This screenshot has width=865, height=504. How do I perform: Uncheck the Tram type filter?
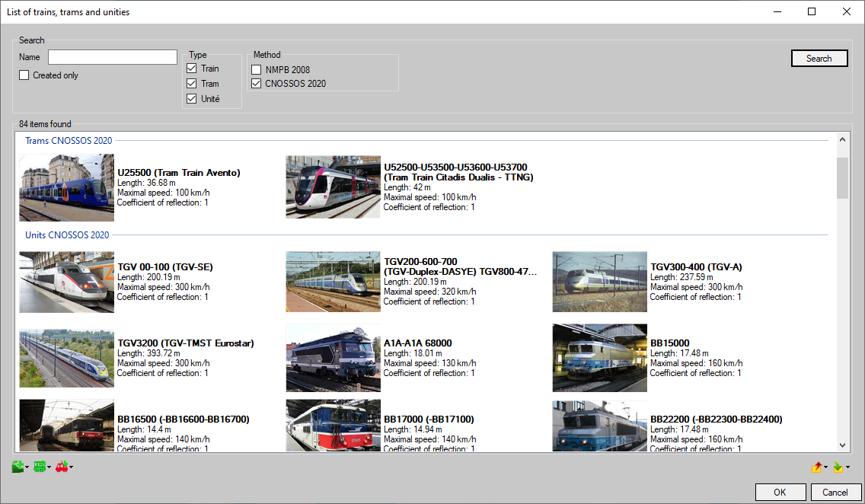(x=191, y=83)
